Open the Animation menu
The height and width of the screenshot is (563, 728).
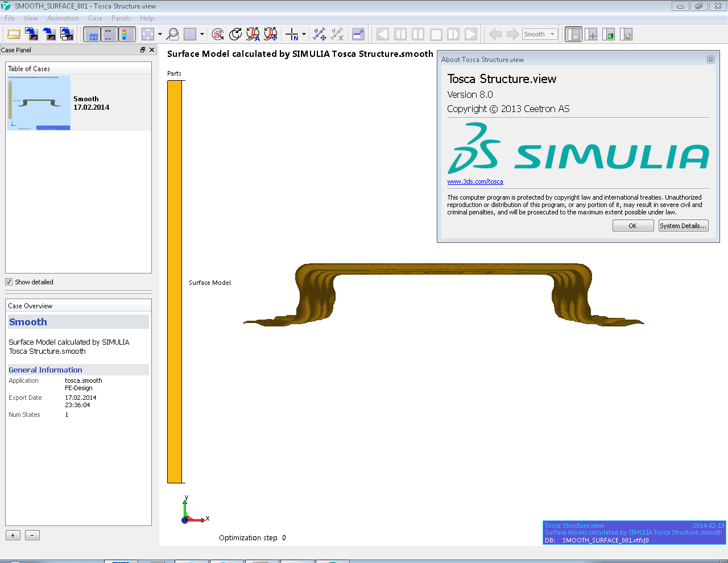63,18
